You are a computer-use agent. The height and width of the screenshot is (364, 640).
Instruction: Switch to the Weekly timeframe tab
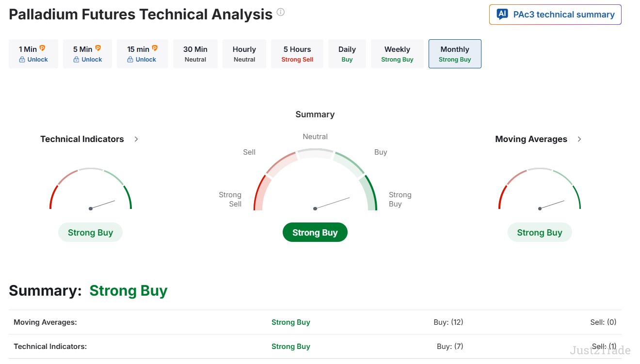tap(397, 53)
